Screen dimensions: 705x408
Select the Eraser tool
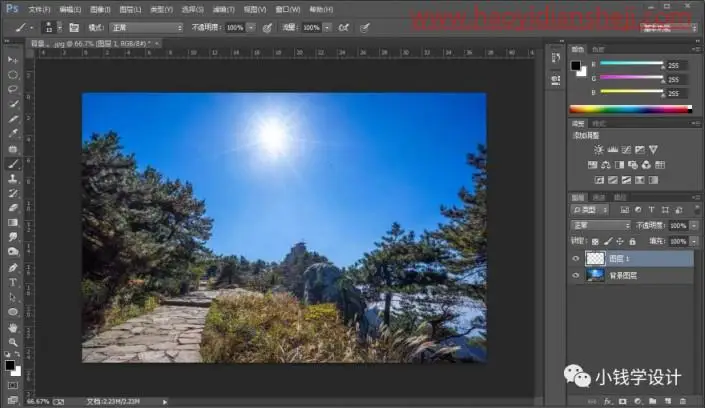pos(13,208)
